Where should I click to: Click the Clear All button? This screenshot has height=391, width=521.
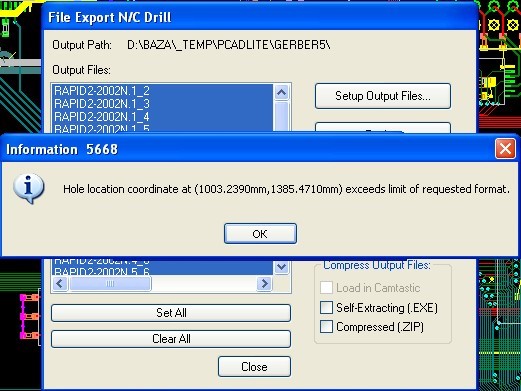(x=171, y=339)
